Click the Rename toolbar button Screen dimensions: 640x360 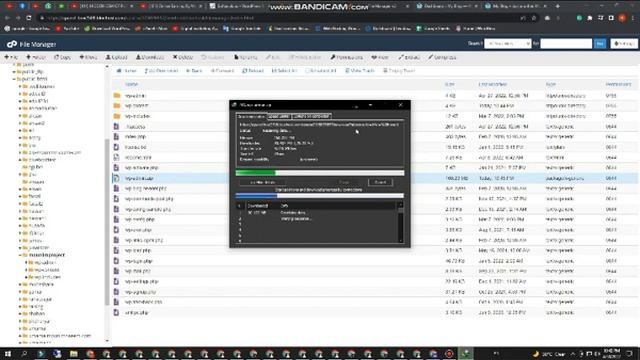(x=246, y=58)
